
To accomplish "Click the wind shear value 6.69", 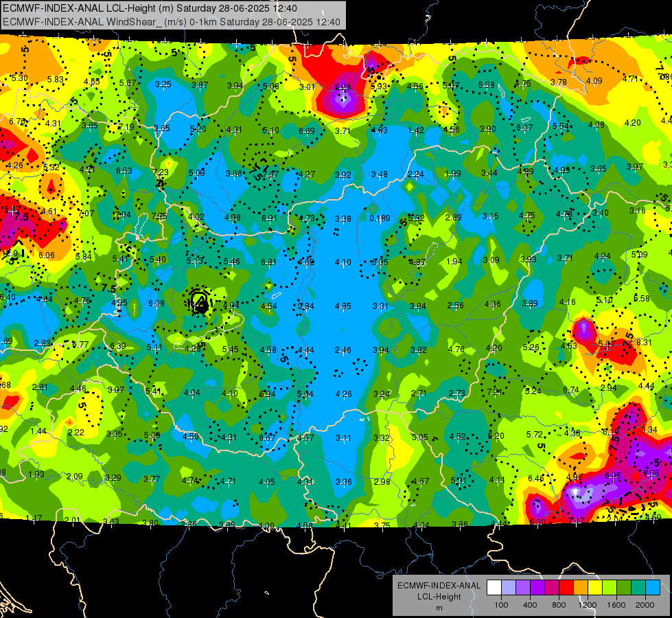I will point(307,130).
